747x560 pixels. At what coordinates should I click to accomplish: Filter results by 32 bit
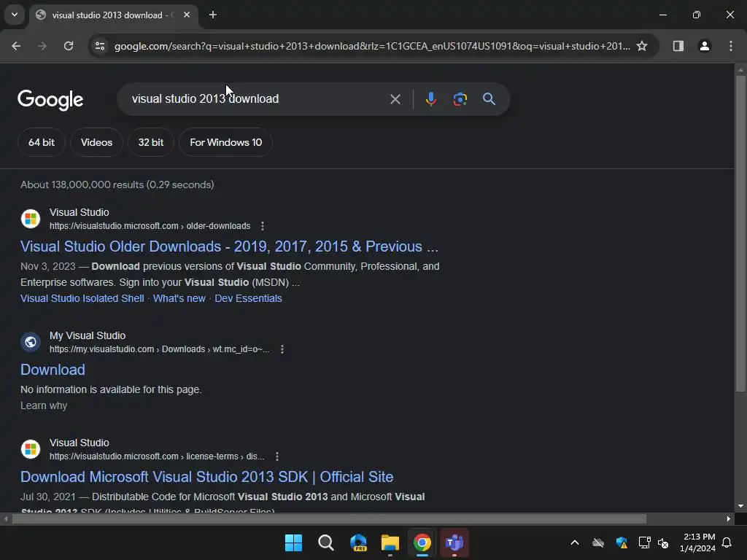point(151,142)
